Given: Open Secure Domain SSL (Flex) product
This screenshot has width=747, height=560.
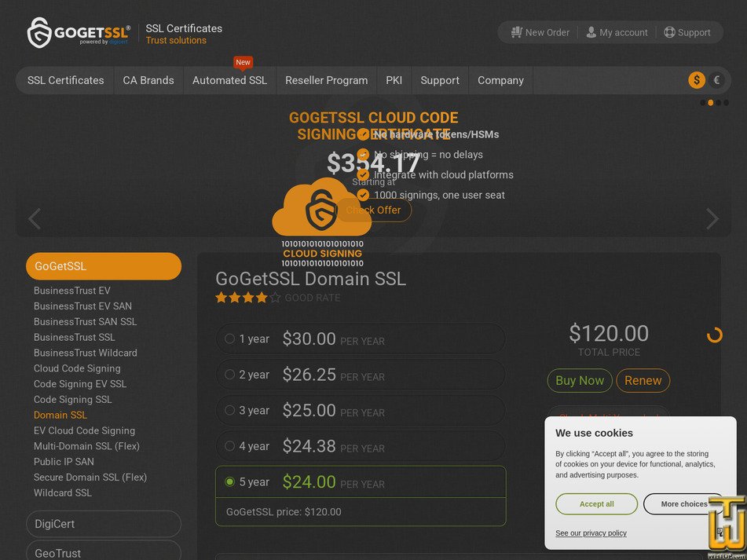Looking at the screenshot, I should (x=90, y=478).
